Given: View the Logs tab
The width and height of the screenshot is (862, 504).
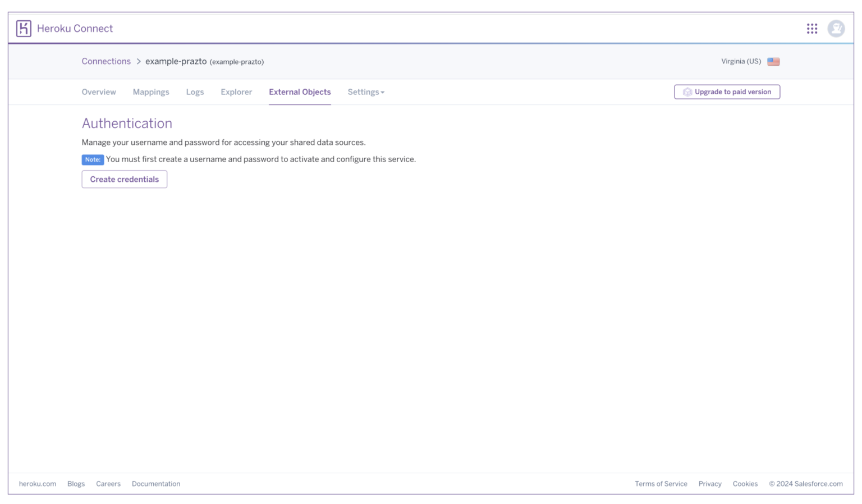Looking at the screenshot, I should (x=195, y=91).
